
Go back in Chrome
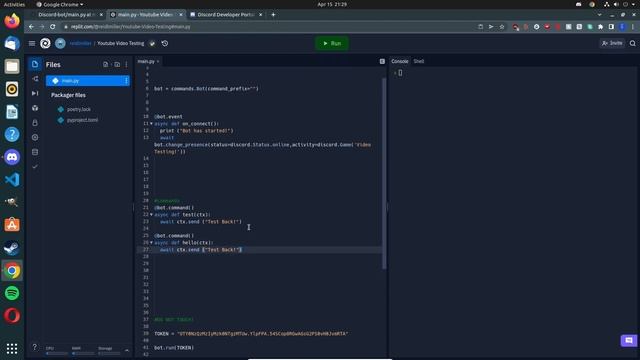click(x=31, y=27)
